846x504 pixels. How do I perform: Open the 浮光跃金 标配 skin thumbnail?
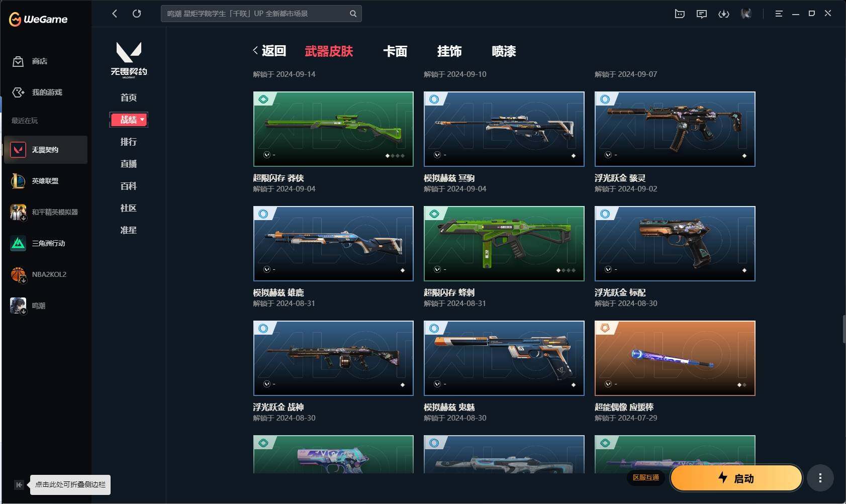tap(675, 243)
